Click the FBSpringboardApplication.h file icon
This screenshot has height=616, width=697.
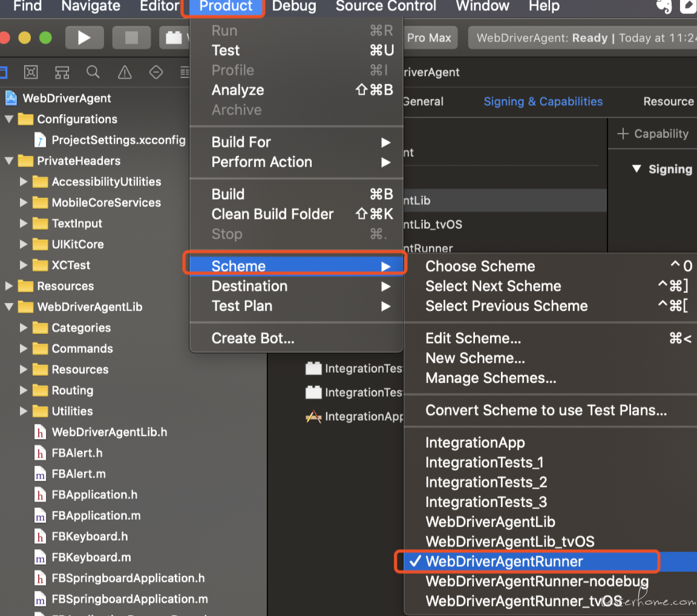click(x=40, y=578)
